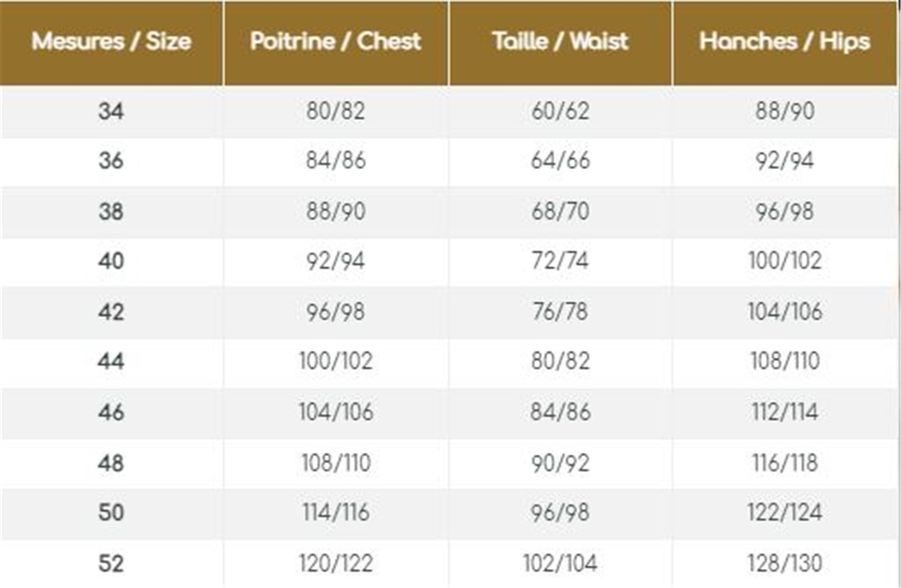The image size is (901, 588).
Task: Click the Poitrine / Chest column header
Action: [336, 41]
